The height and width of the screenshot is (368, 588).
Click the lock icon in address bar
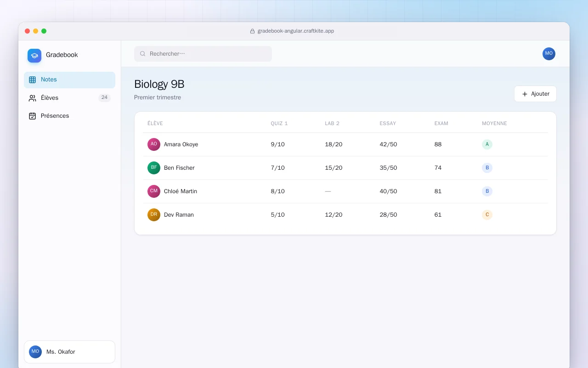click(x=252, y=31)
